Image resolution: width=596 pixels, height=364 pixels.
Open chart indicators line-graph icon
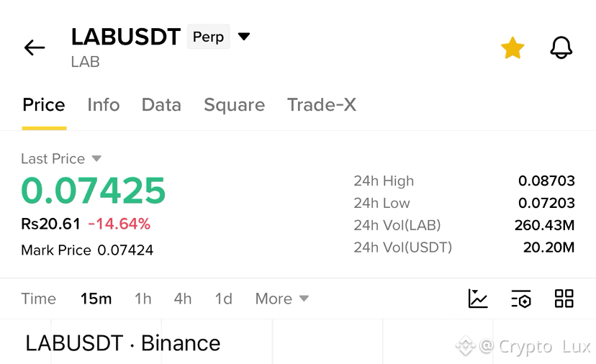pos(478,299)
